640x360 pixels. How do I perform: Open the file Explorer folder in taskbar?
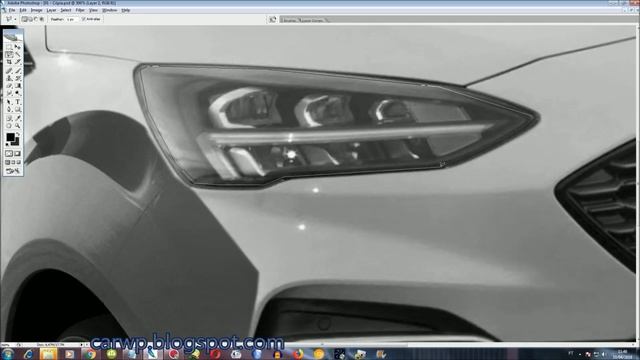click(x=48, y=354)
